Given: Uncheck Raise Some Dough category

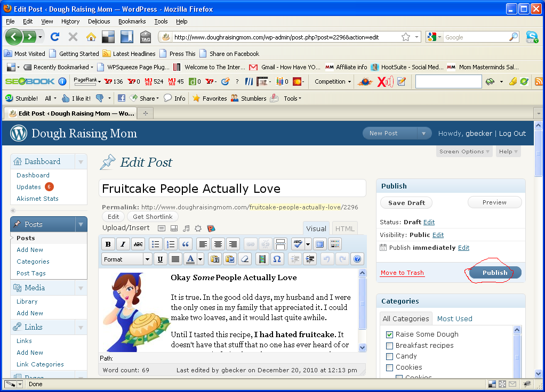Looking at the screenshot, I should pos(389,334).
